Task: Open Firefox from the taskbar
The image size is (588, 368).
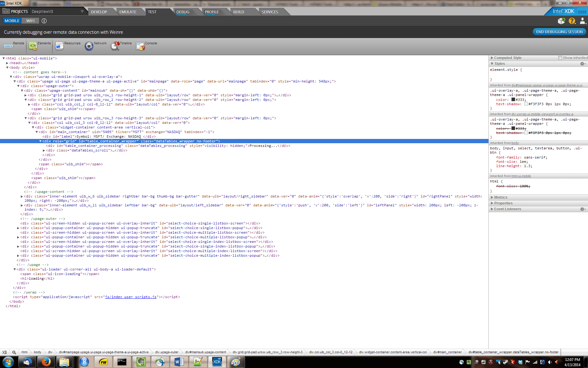Action: (x=46, y=362)
